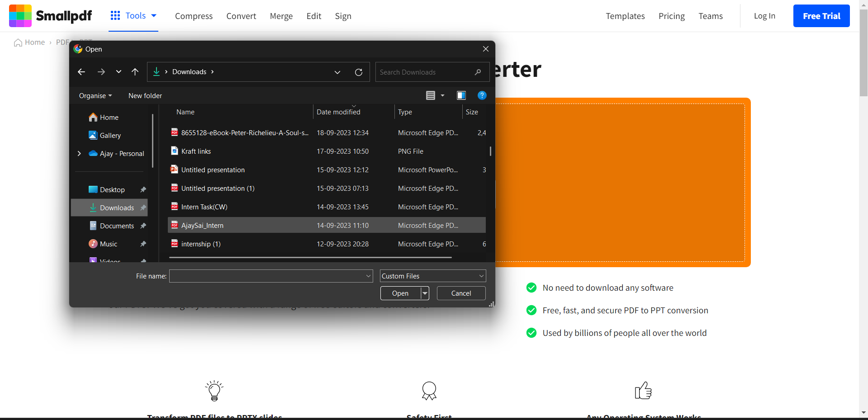
Task: Click the page vertical scrollbar
Action: click(863, 53)
